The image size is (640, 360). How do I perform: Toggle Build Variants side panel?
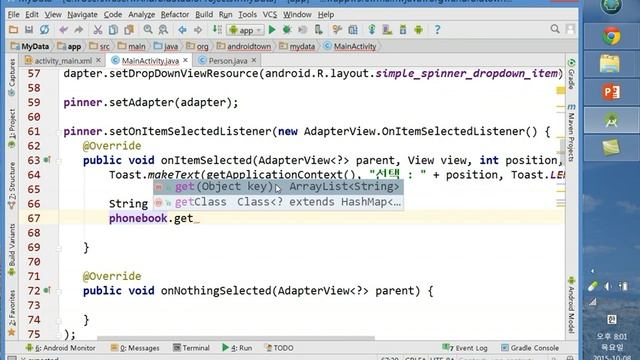click(x=12, y=250)
